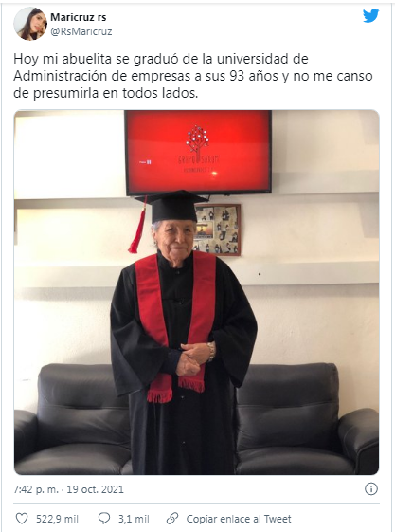Click the red TV screen in the photo
Screen dimensions: 395x532
click(198, 152)
